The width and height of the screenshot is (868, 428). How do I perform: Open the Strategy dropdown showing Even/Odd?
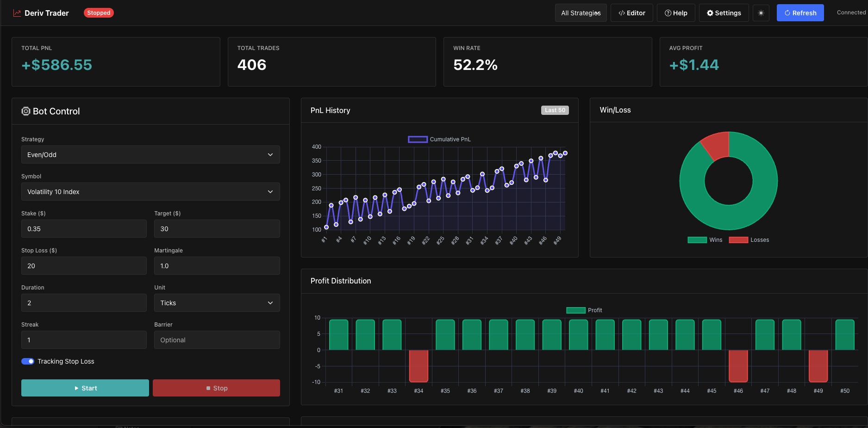pos(150,155)
